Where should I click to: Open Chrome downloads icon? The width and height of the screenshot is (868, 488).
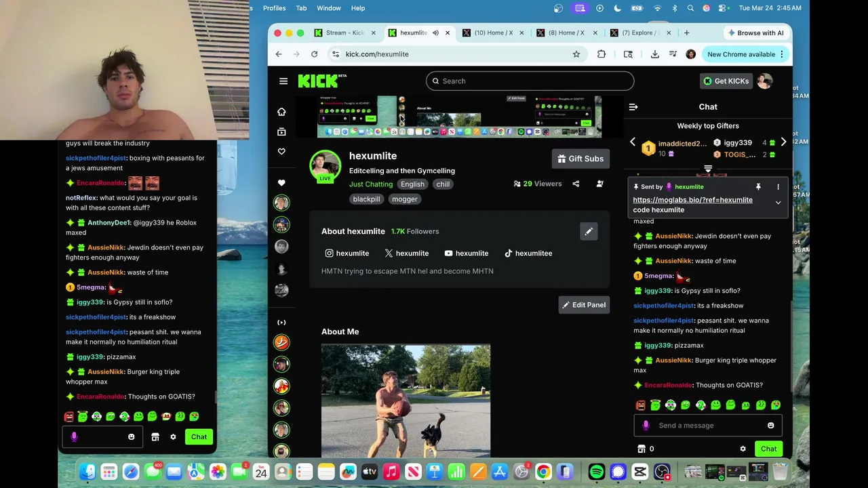654,54
